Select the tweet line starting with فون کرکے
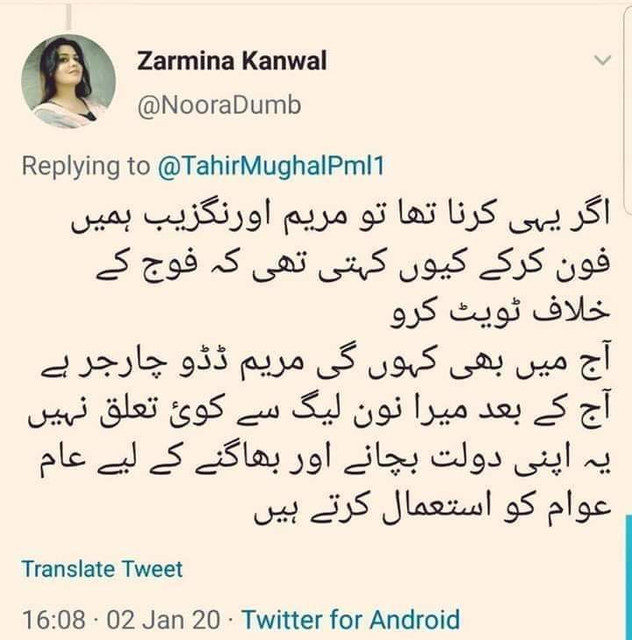Screen dimensions: 632x640 [353, 265]
